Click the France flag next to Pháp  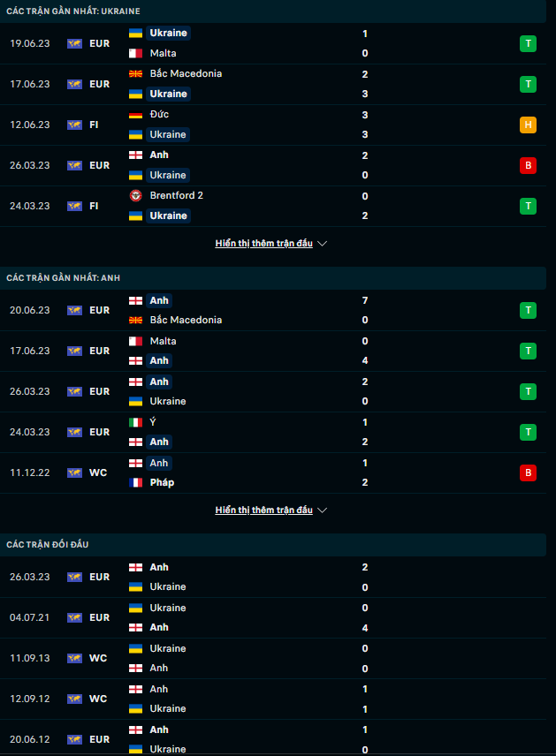click(136, 482)
